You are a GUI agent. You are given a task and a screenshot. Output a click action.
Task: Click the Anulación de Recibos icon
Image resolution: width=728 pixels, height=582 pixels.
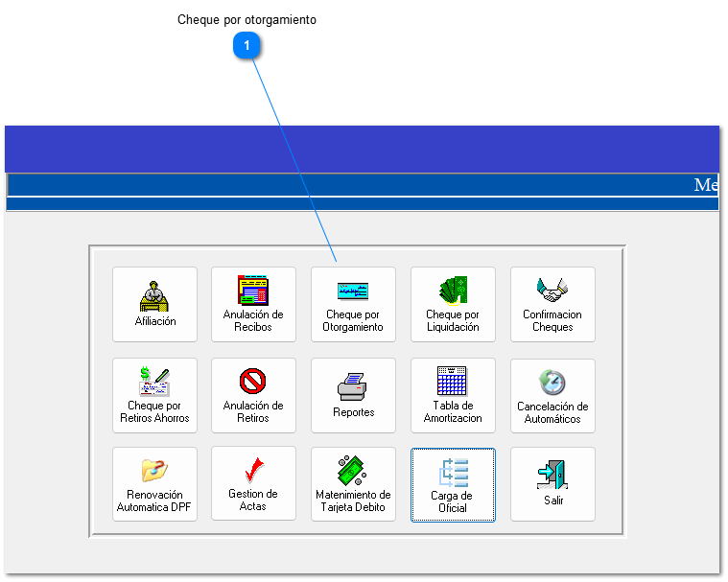point(253,304)
